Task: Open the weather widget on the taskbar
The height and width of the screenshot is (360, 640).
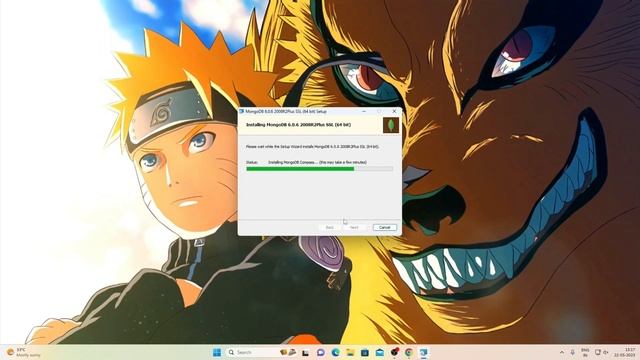Action: (24, 352)
